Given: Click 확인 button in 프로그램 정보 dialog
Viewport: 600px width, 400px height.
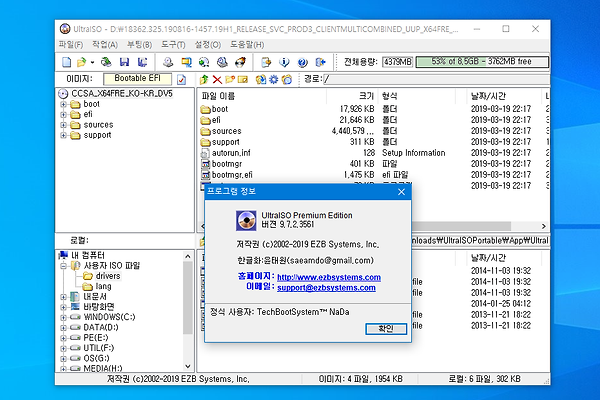Looking at the screenshot, I should (386, 328).
